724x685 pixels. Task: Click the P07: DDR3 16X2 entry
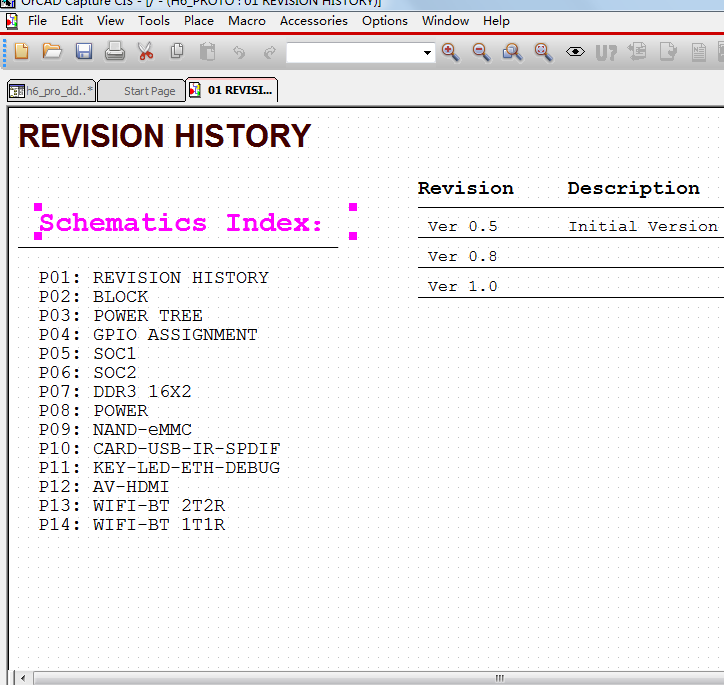coord(115,391)
